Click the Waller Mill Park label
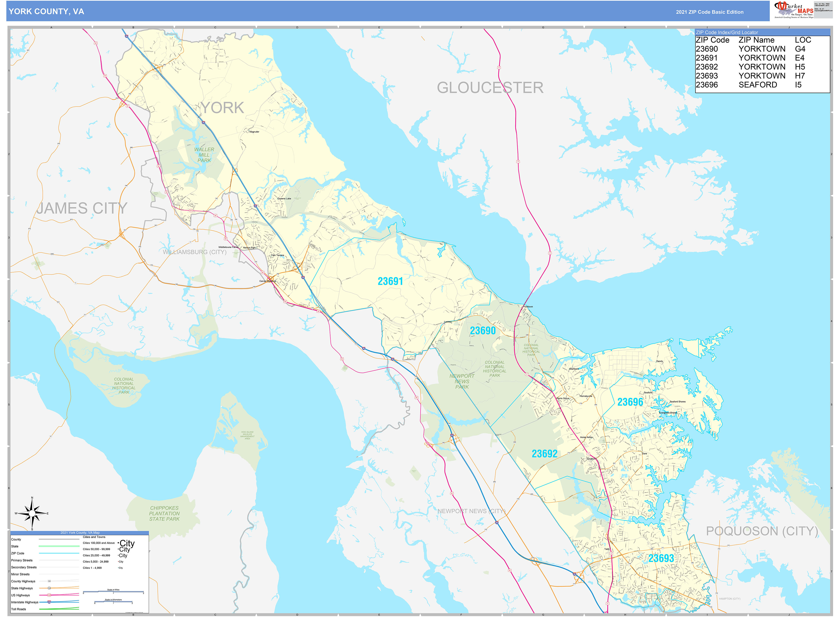The width and height of the screenshot is (840, 617). tap(204, 155)
